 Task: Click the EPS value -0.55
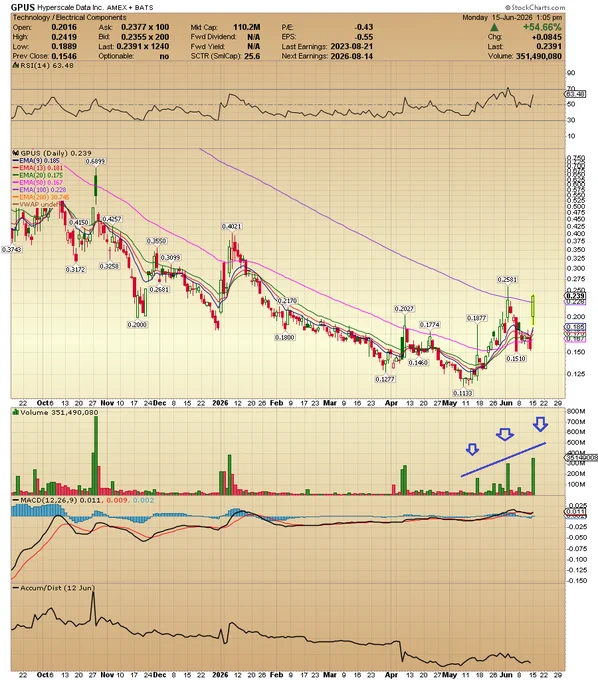364,37
